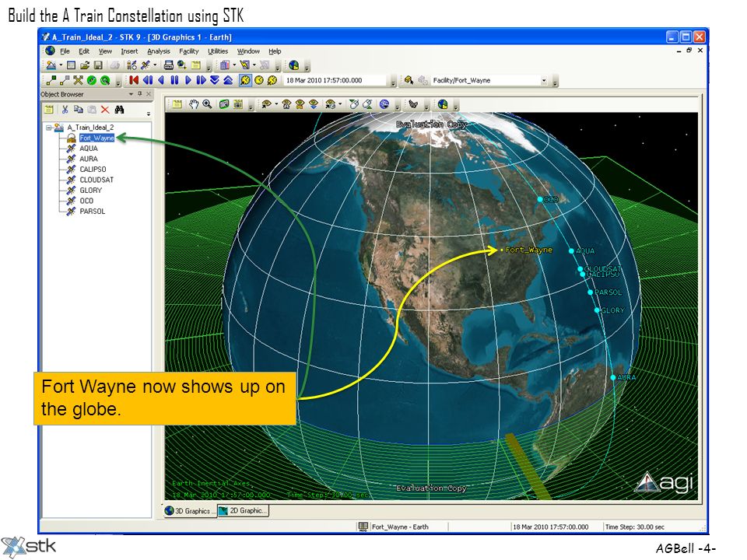
Task: Reset animation with the red rewind button
Action: (134, 80)
